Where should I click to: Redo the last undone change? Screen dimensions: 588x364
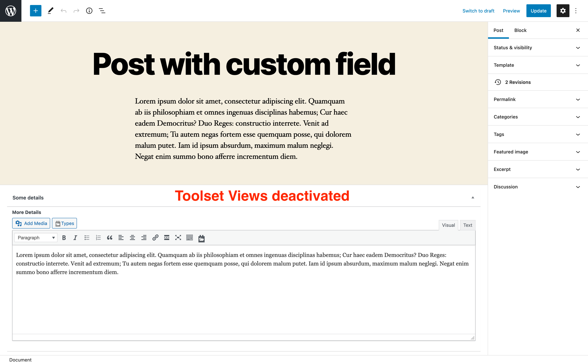click(x=76, y=11)
